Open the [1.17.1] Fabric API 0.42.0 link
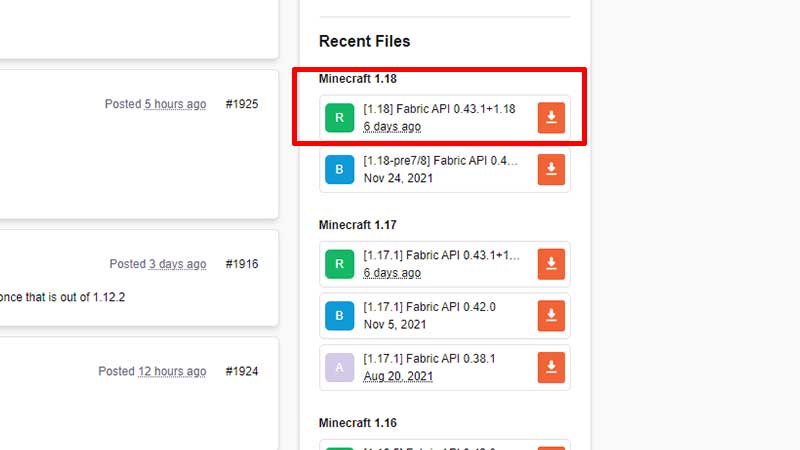 tap(430, 308)
